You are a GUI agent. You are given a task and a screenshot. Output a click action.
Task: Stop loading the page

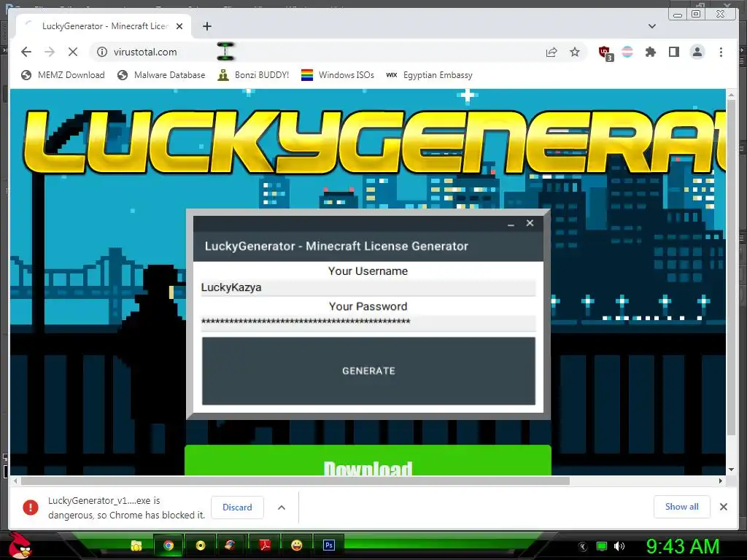pyautogui.click(x=73, y=52)
